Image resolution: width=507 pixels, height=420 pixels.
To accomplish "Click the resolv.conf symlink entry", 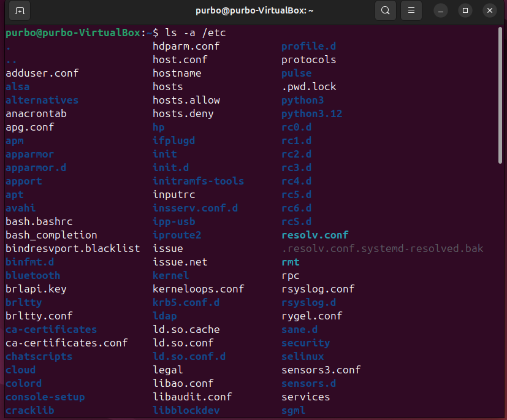I will pos(315,235).
